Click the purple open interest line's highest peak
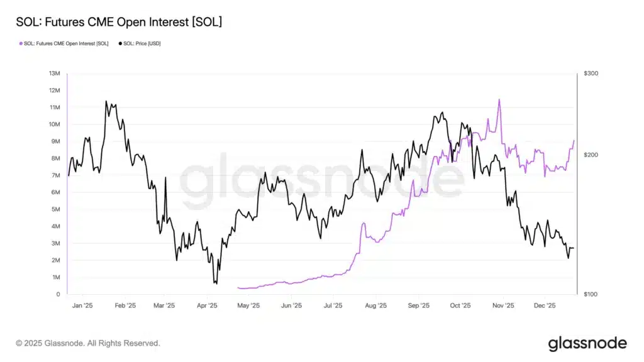Screen dimensions: 644x362 [x=499, y=99]
